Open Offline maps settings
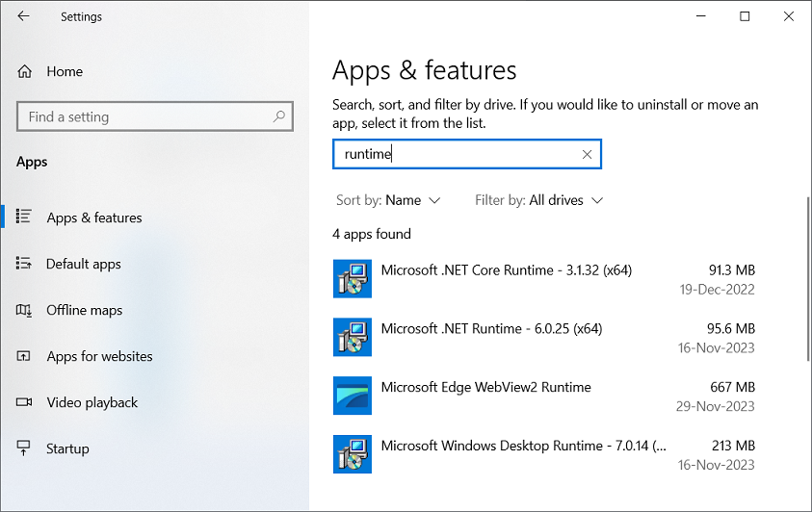The height and width of the screenshot is (512, 812). tap(85, 310)
